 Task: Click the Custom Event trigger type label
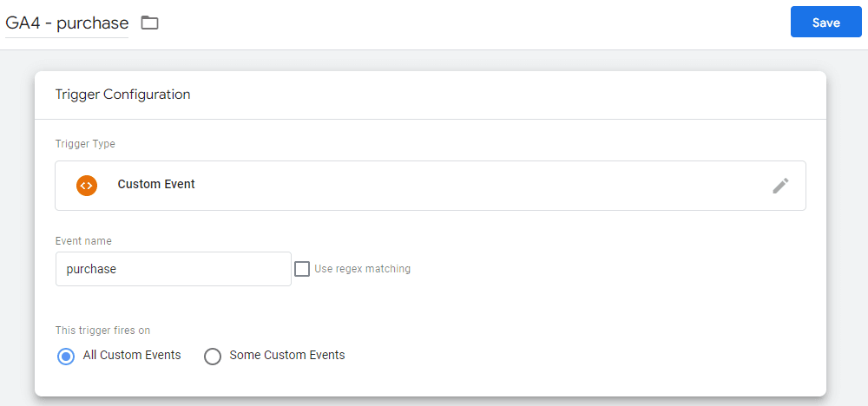point(156,184)
